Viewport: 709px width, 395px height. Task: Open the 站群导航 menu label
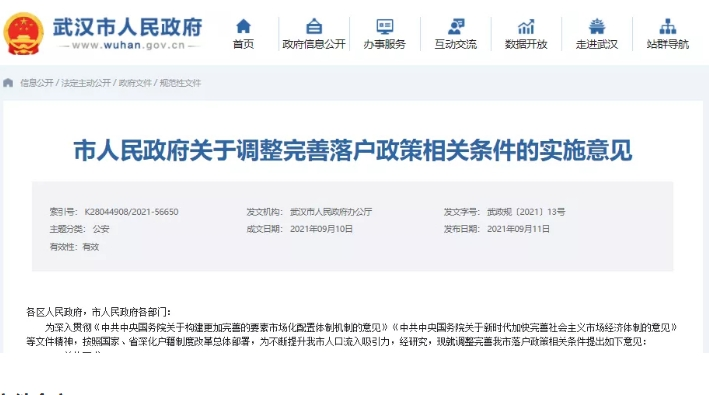[667, 44]
